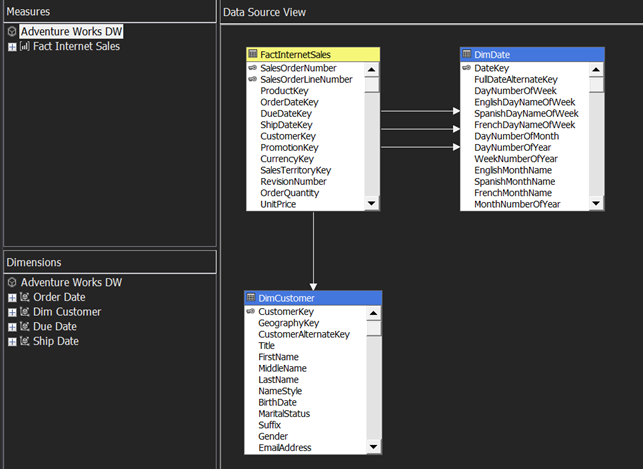Select the Order Date dimension label
Image resolution: width=643 pixels, height=469 pixels.
(x=59, y=297)
